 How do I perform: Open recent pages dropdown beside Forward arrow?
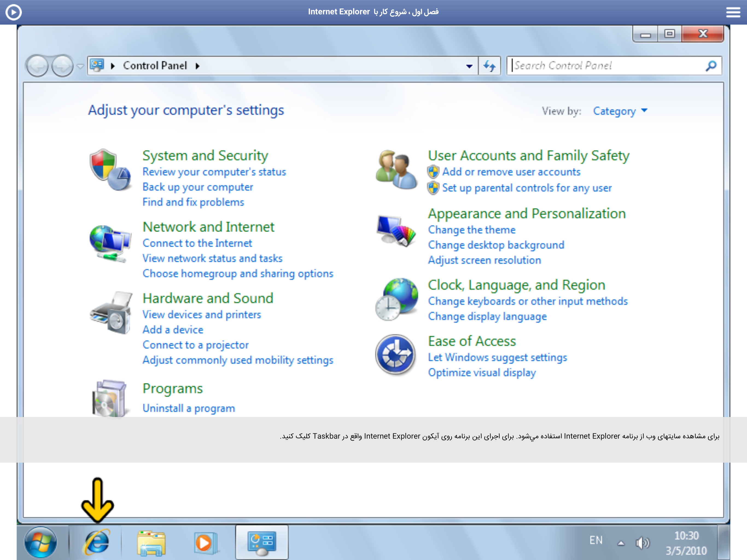[80, 66]
